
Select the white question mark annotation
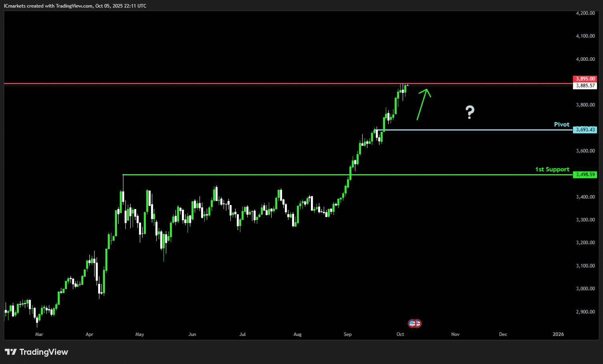click(x=470, y=112)
